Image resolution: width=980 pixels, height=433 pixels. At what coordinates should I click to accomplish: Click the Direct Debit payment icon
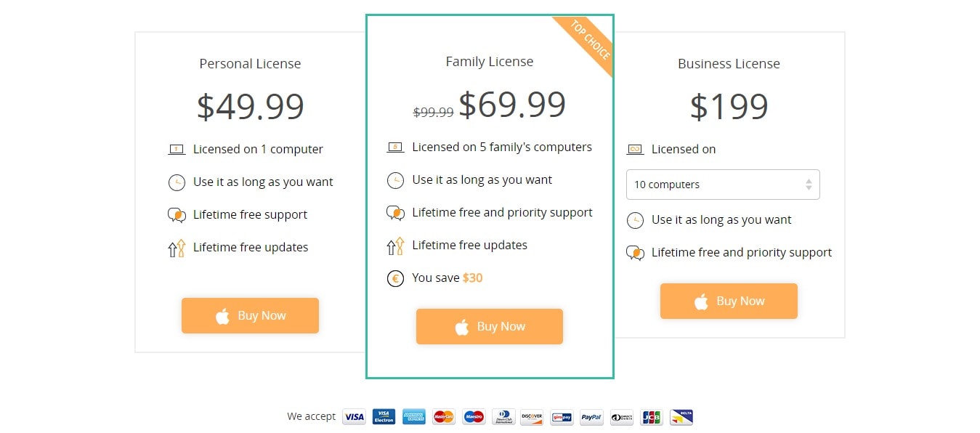tap(622, 417)
